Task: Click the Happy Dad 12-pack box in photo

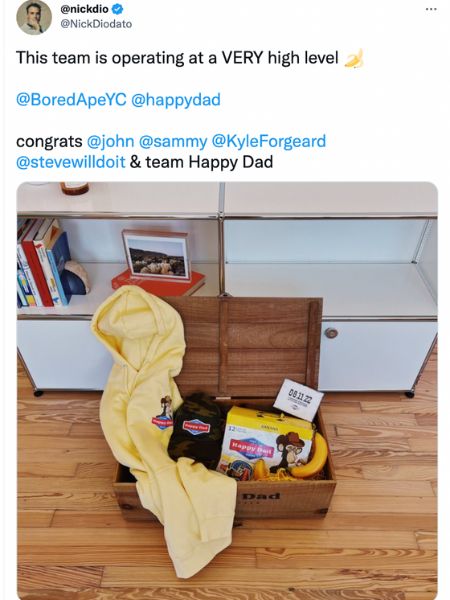Action: [x=264, y=444]
